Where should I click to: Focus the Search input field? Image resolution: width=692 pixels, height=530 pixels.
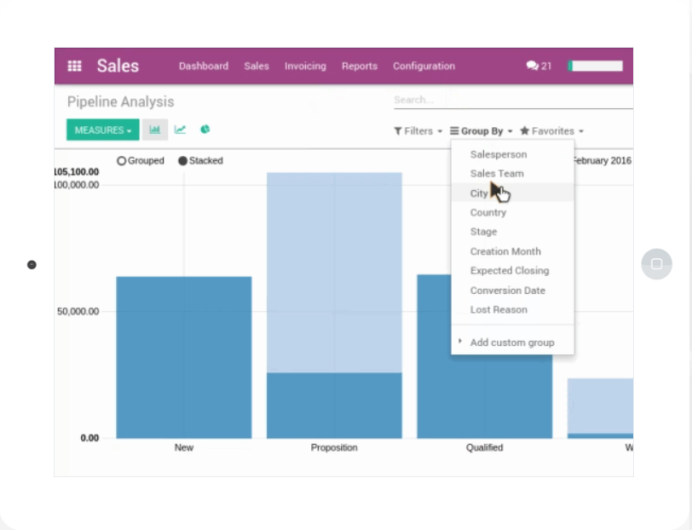pos(510,100)
